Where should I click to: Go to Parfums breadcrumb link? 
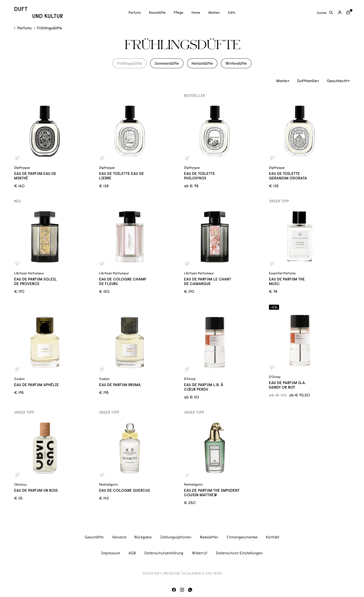point(25,28)
